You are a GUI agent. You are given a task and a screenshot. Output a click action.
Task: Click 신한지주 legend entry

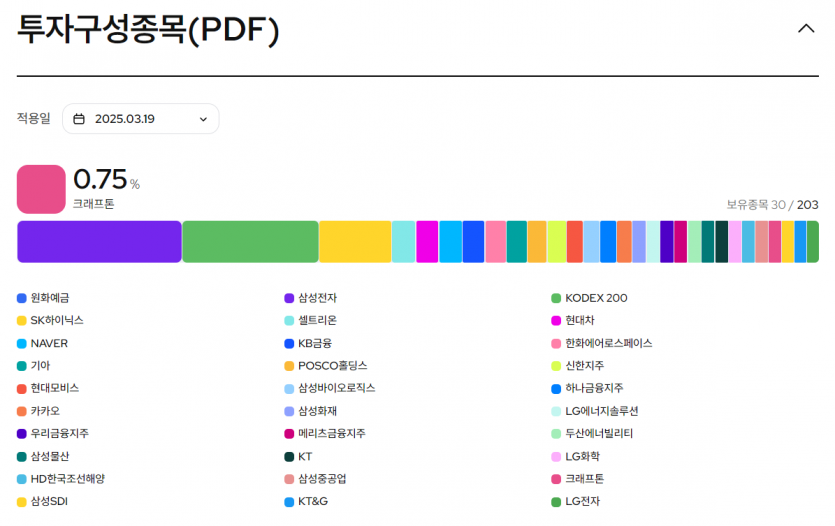pos(578,366)
